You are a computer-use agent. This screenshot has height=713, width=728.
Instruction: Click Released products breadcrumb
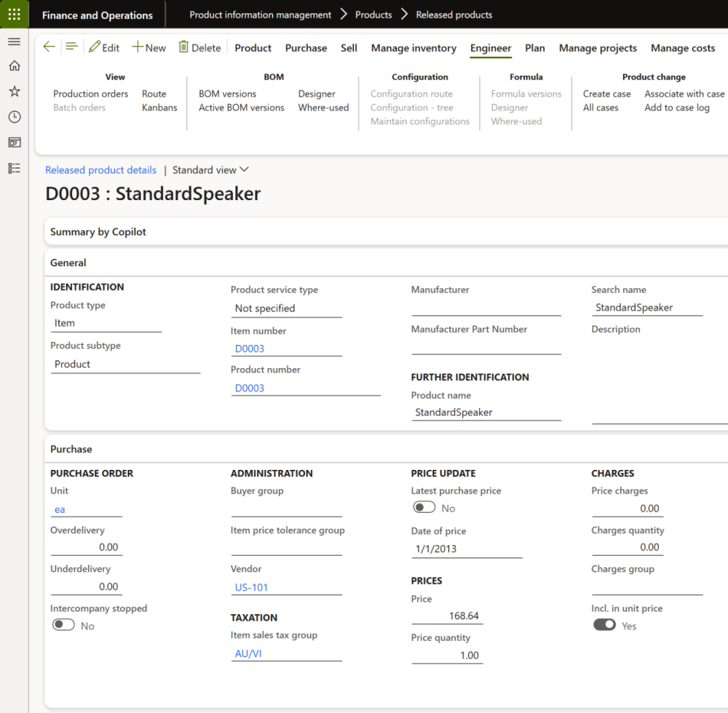click(454, 15)
